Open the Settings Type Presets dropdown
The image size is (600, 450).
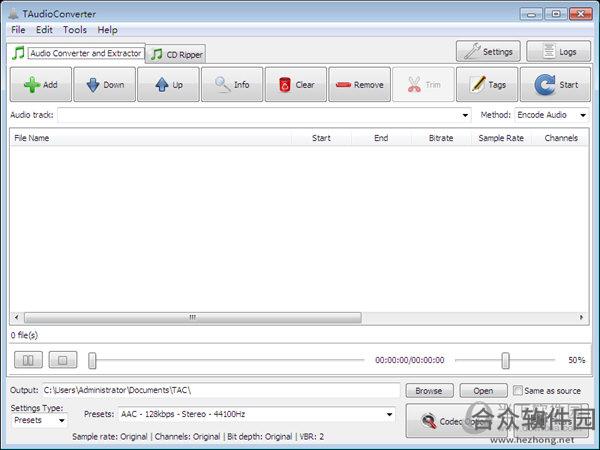[x=39, y=420]
